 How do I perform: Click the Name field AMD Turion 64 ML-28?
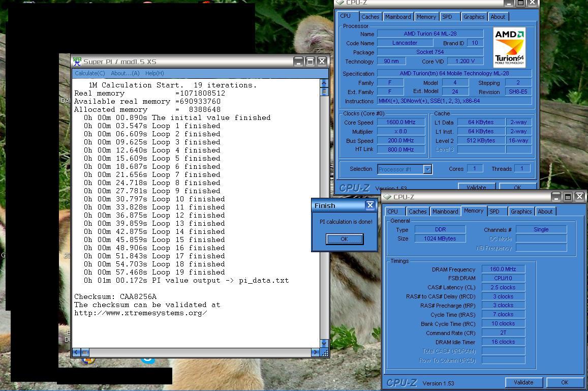click(x=430, y=34)
